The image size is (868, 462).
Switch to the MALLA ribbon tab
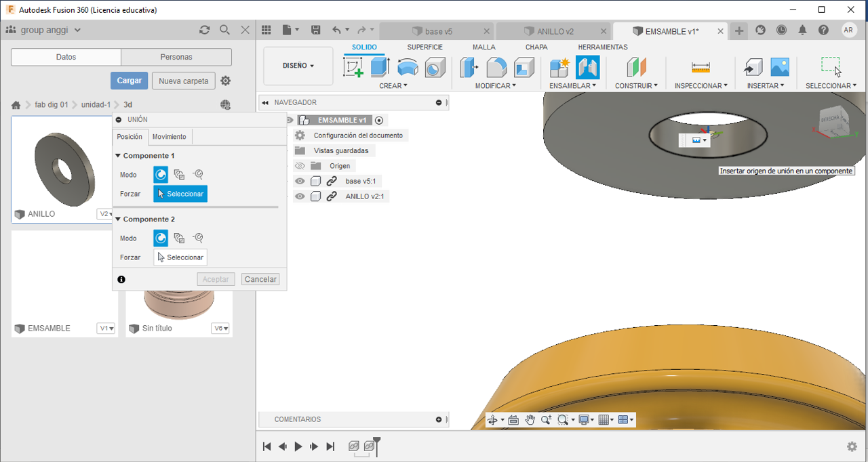484,47
